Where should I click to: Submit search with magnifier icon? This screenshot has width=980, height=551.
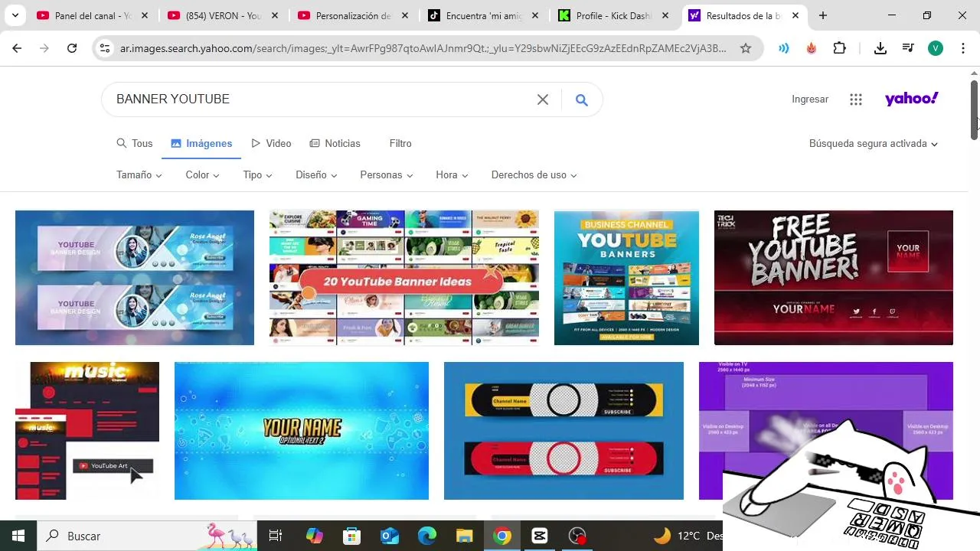click(582, 99)
